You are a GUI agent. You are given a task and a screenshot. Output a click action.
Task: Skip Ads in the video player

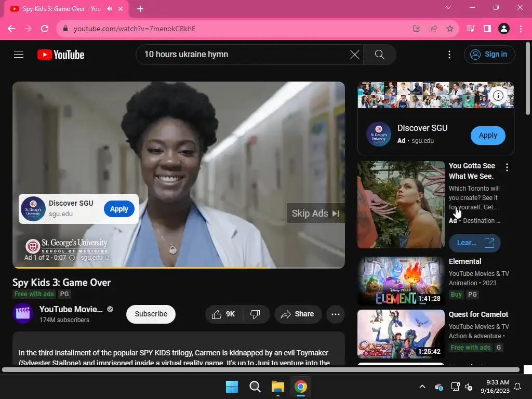[x=315, y=213]
